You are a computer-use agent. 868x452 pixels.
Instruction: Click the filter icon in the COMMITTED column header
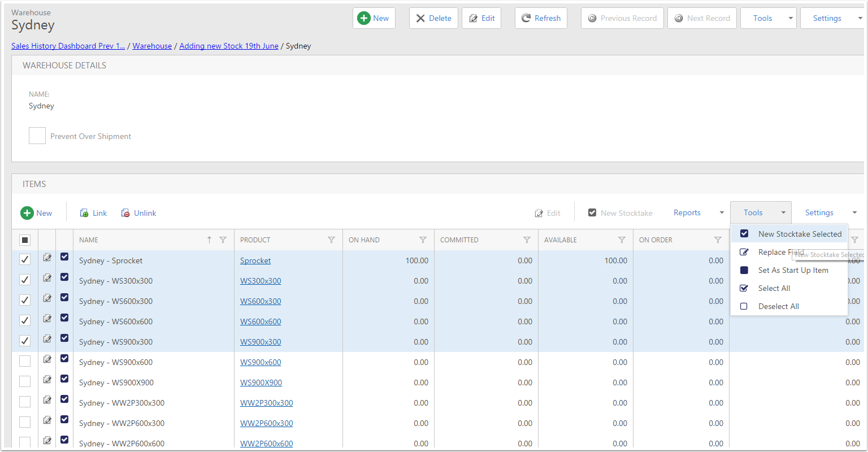coord(527,240)
